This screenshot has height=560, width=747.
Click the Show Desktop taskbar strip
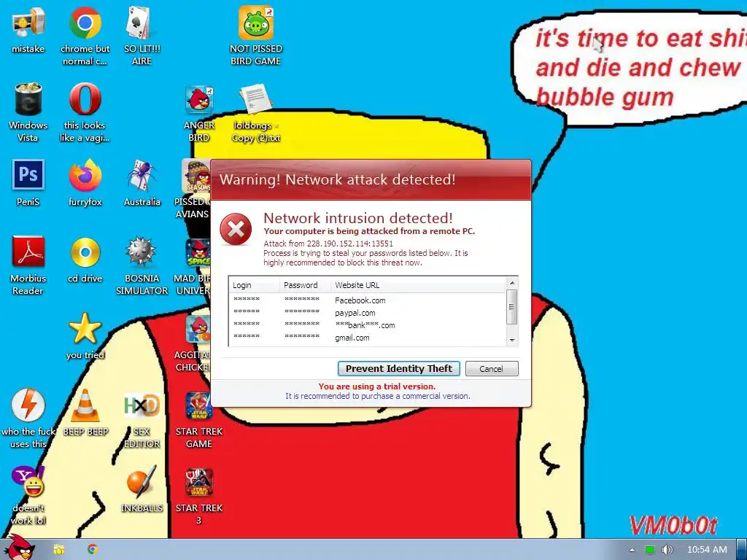pyautogui.click(x=742, y=550)
